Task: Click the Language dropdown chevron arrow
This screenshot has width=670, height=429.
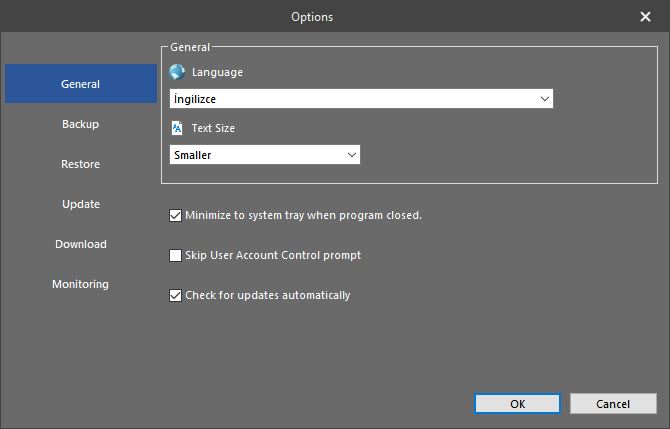Action: click(544, 99)
